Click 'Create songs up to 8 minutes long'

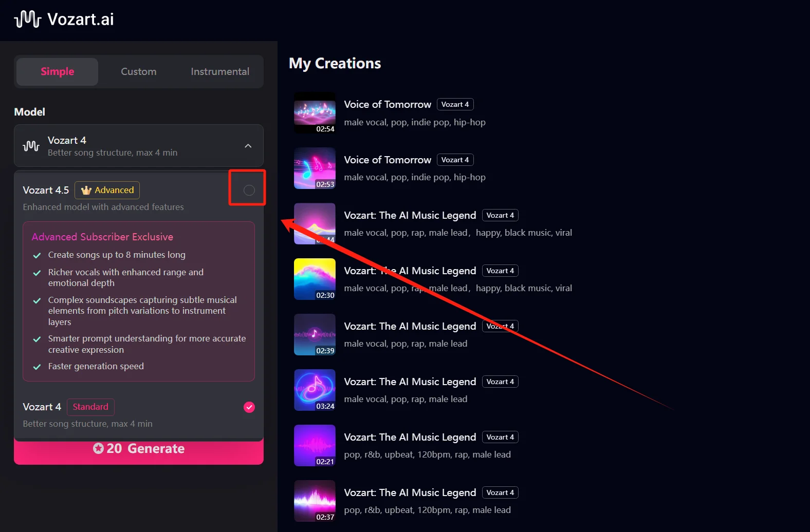point(117,255)
